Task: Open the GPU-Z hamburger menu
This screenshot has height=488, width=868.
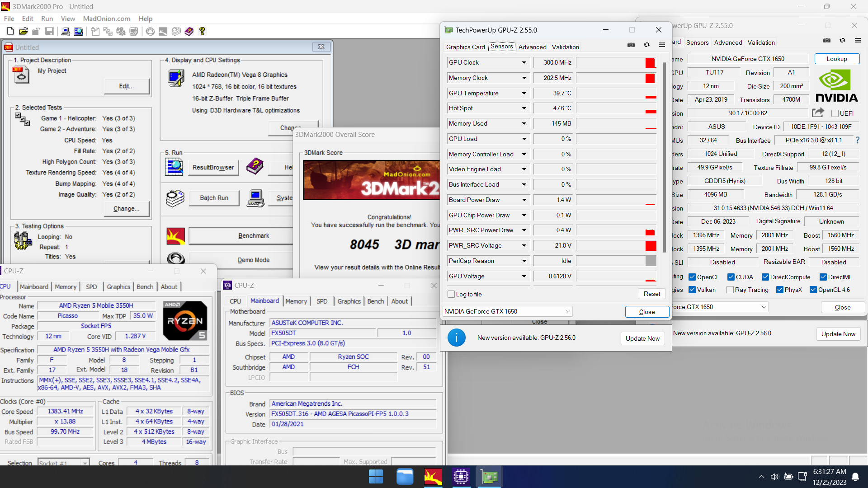Action: [662, 45]
